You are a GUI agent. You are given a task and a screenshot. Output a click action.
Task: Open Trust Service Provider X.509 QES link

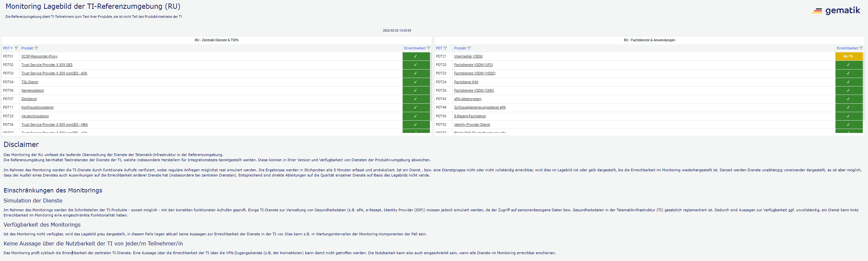(x=47, y=65)
